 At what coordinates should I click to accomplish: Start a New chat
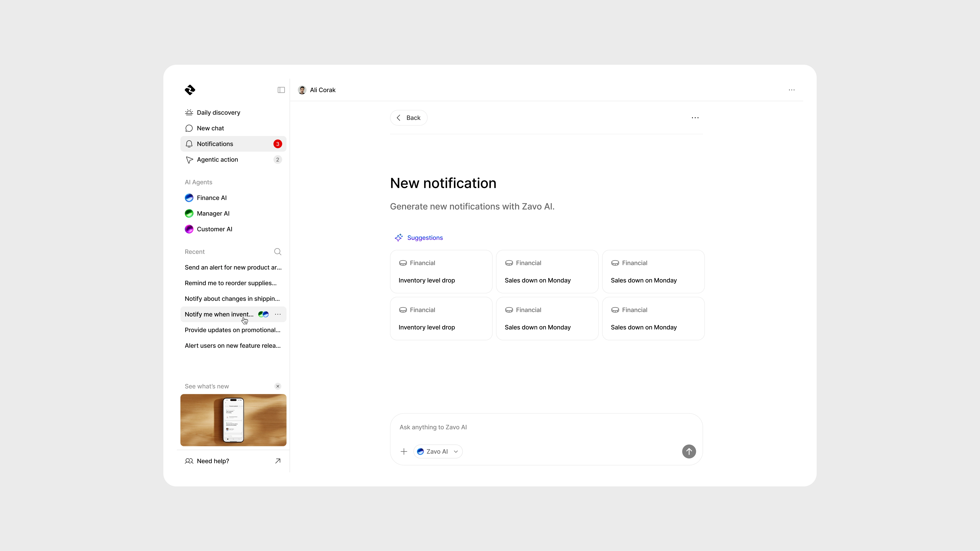click(210, 128)
